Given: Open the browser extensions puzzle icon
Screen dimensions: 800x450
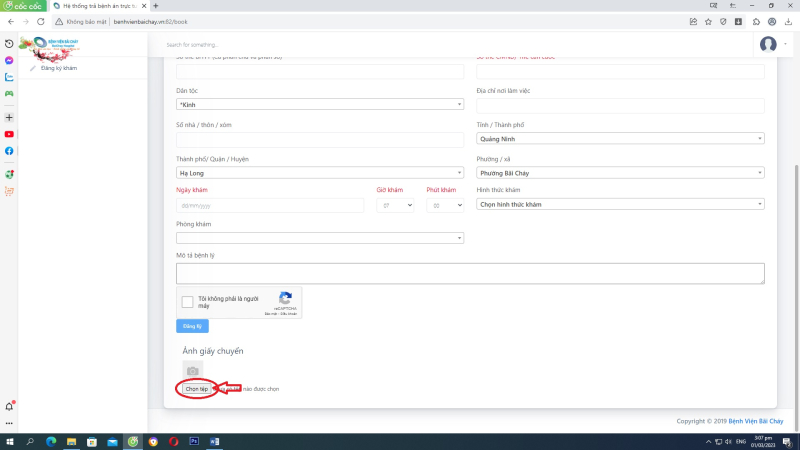Looking at the screenshot, I should (756, 21).
